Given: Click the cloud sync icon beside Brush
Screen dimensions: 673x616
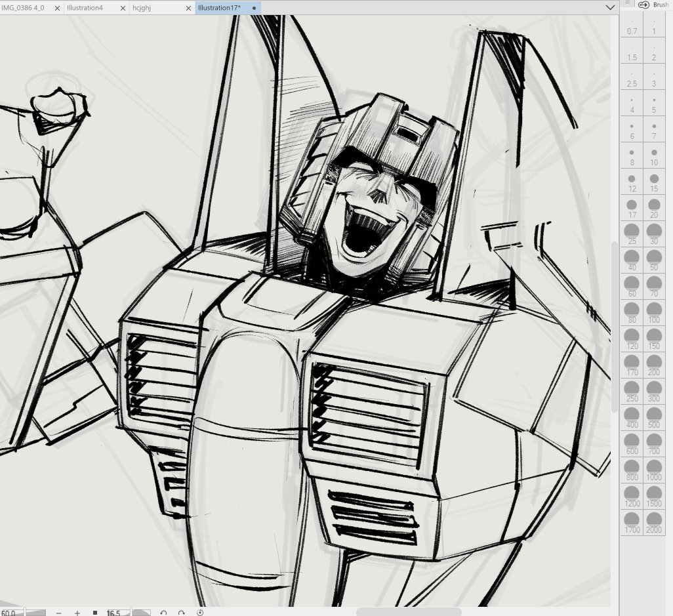Looking at the screenshot, I should pyautogui.click(x=643, y=5).
